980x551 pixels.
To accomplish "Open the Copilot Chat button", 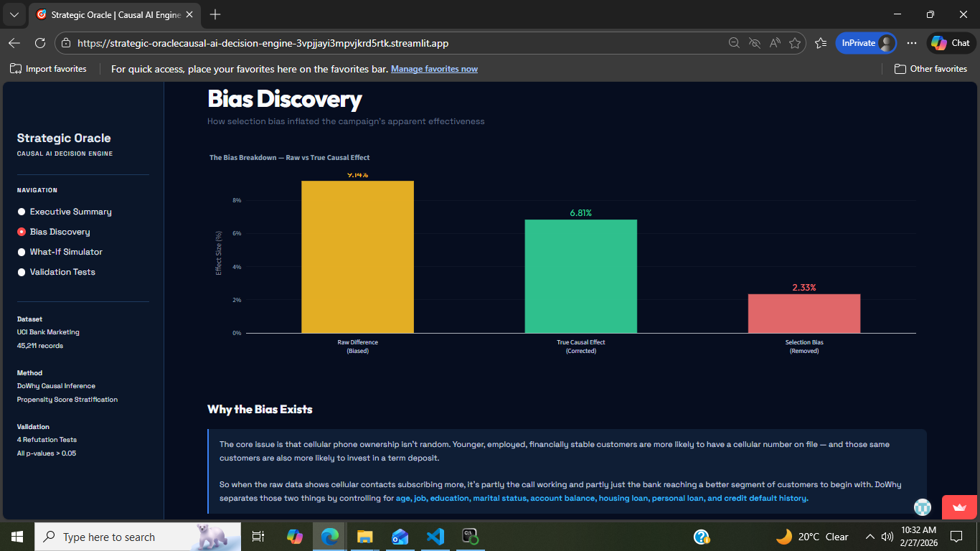I will click(951, 43).
